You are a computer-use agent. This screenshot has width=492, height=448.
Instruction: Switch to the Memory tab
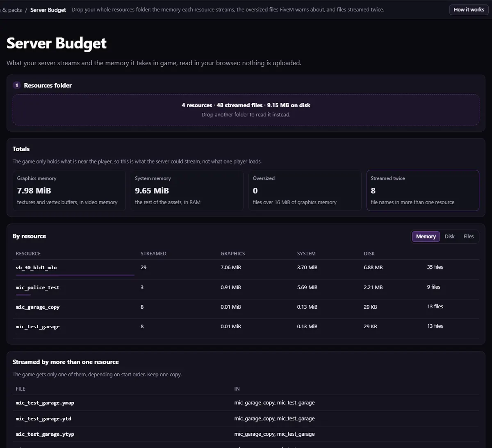426,237
